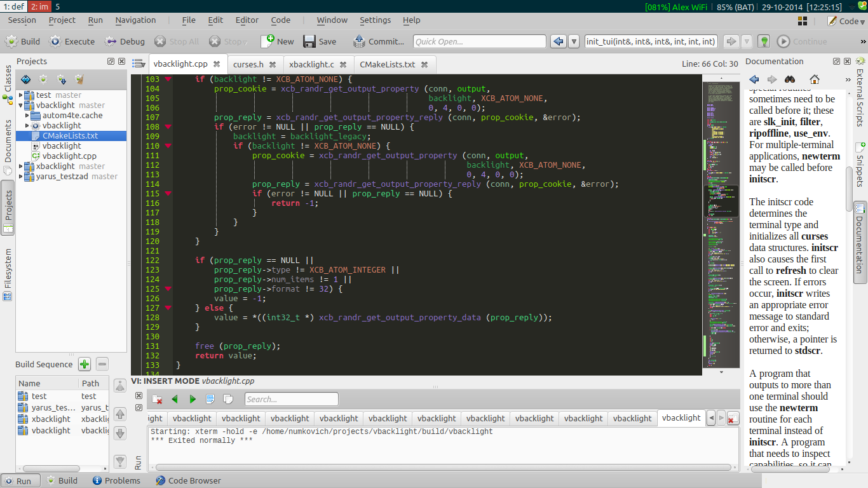Expand the vbacklight target node

27,126
